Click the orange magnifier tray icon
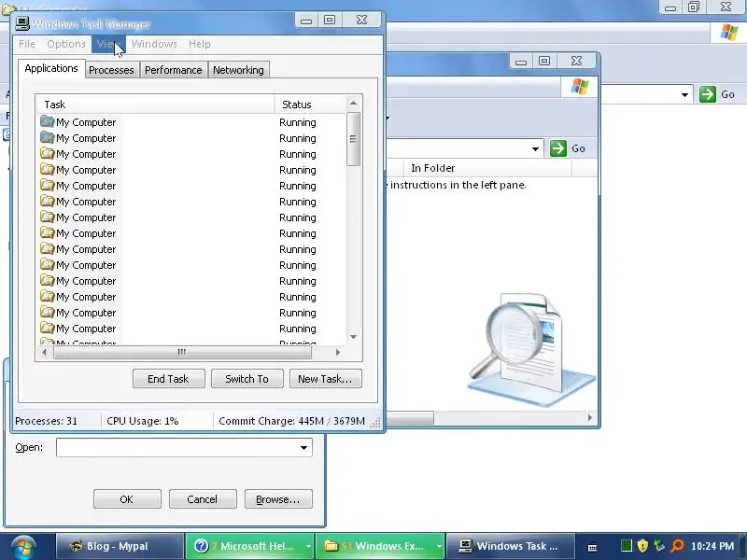 pos(676,546)
